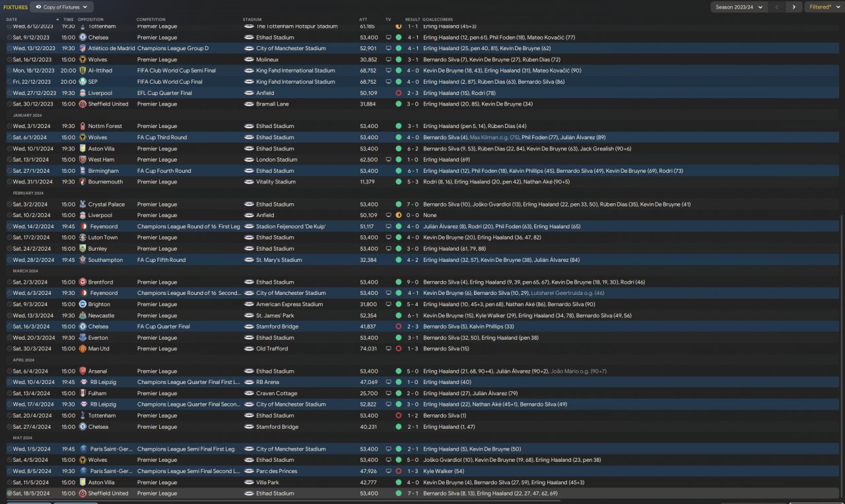845x504 pixels.
Task: Open the Season 2023/24 dropdown
Action: coord(739,7)
